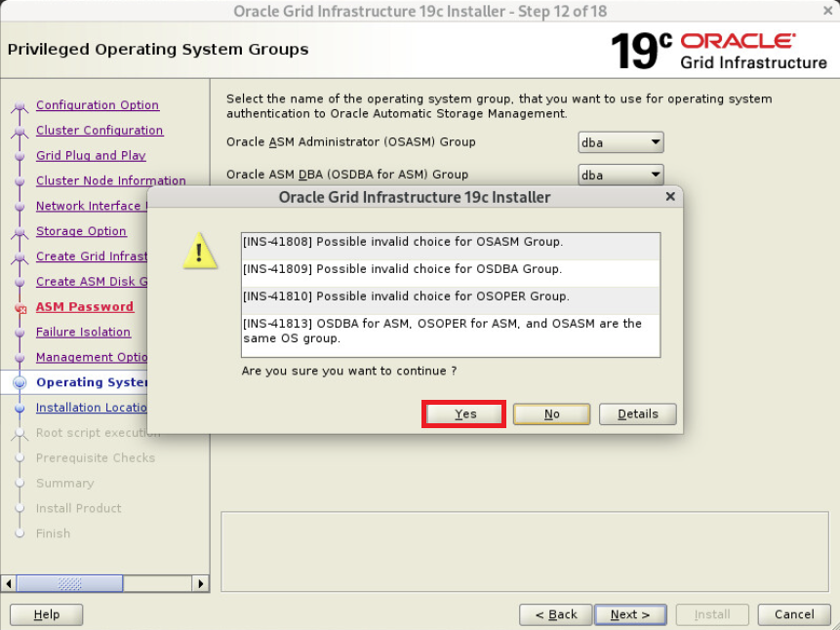Viewport: 840px width, 630px height.
Task: Click the ASM Password error step icon
Action: [20, 308]
